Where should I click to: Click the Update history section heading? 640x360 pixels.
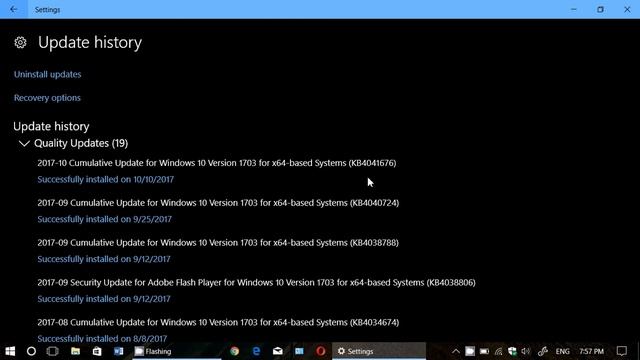coord(51,126)
